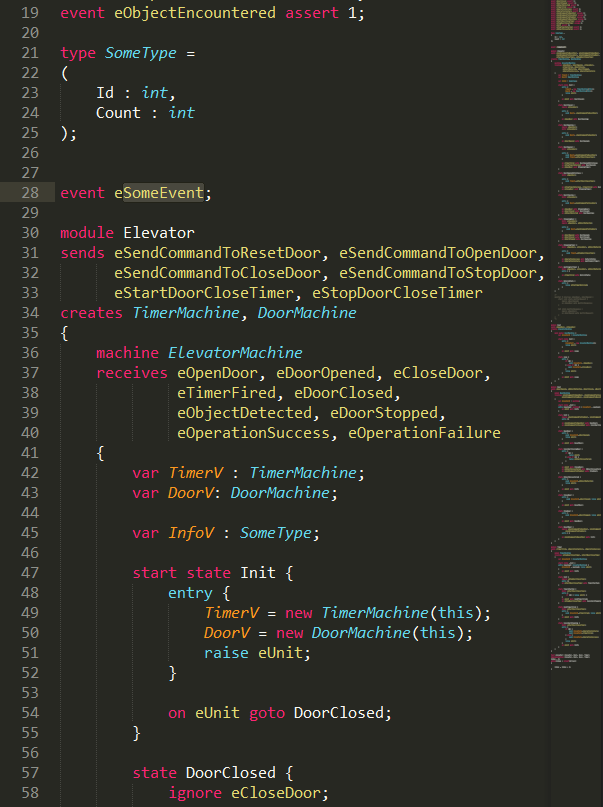Click SomeType in the type declaration
The width and height of the screenshot is (603, 807).
tap(141, 53)
